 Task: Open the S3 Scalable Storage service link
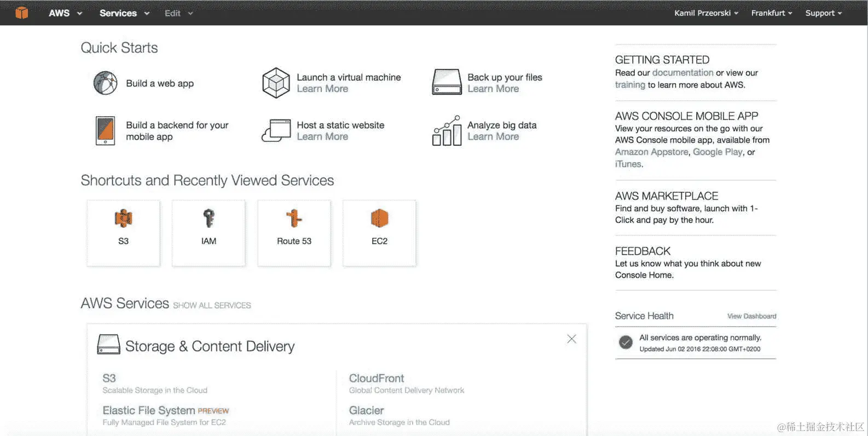pyautogui.click(x=109, y=378)
